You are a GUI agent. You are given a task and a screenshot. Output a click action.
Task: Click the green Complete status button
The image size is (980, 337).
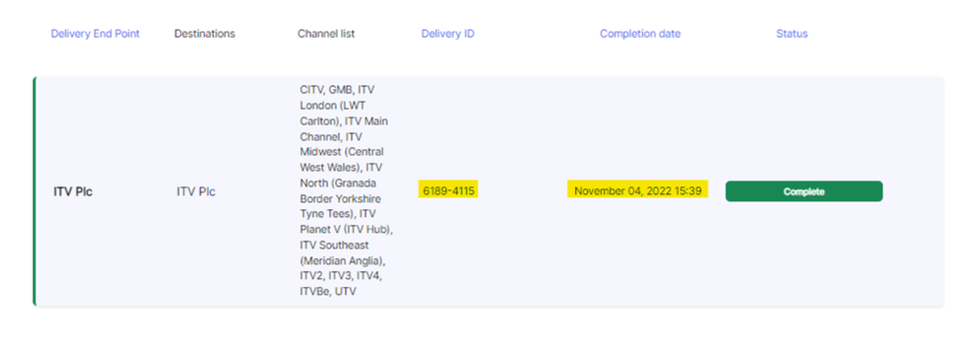tap(804, 191)
